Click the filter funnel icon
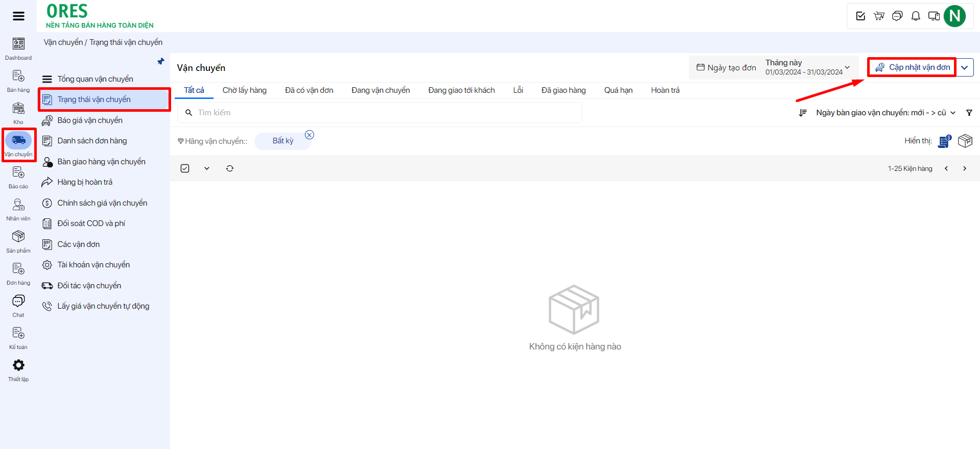 pos(969,113)
